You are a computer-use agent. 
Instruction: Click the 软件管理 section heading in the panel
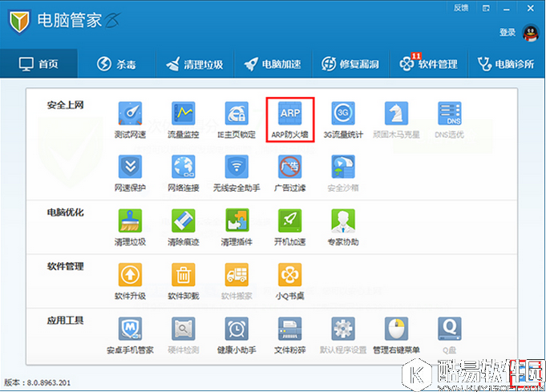click(x=65, y=266)
